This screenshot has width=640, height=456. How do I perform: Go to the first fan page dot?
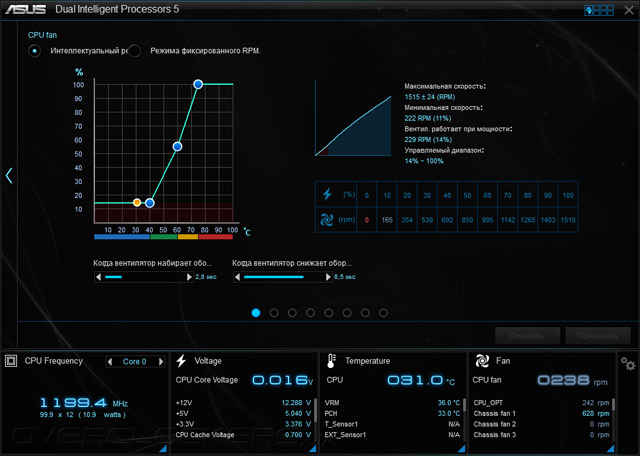256,313
